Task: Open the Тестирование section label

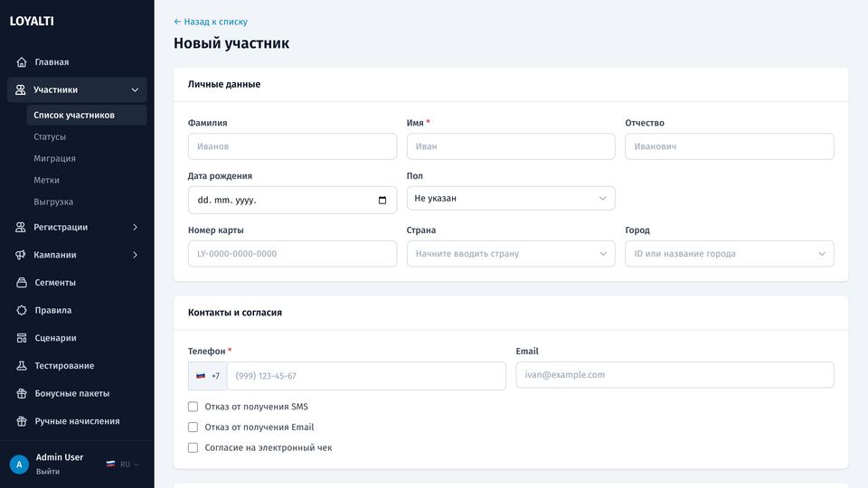Action: tap(64, 366)
